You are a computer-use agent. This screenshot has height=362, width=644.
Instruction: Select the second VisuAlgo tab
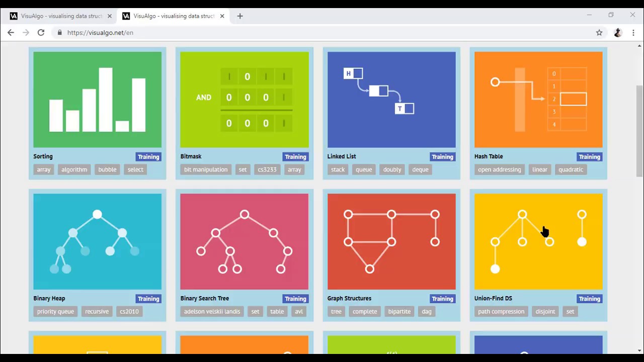pyautogui.click(x=173, y=16)
